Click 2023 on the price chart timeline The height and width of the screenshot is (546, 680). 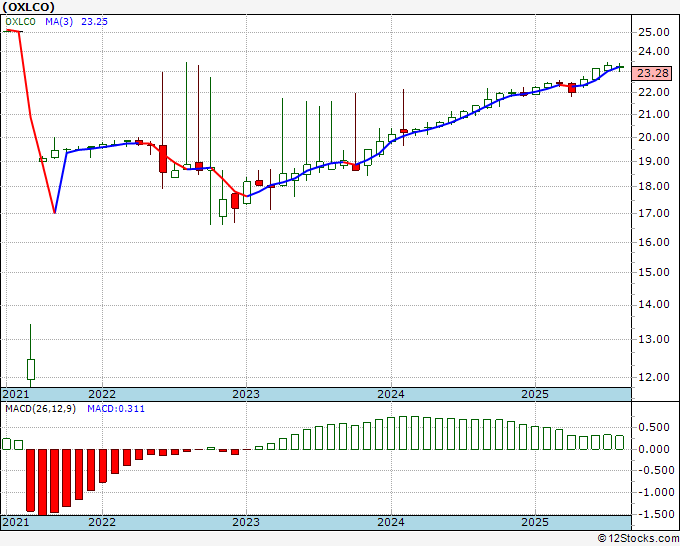[x=246, y=394]
